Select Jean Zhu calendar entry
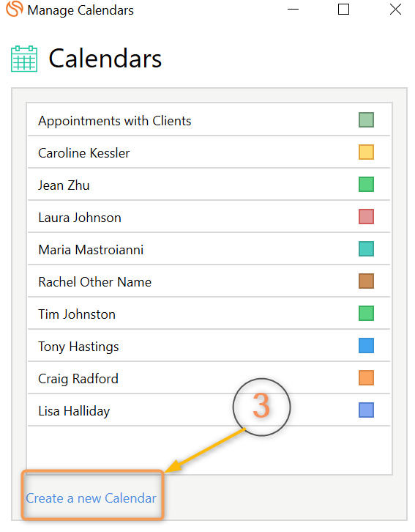 tap(209, 185)
